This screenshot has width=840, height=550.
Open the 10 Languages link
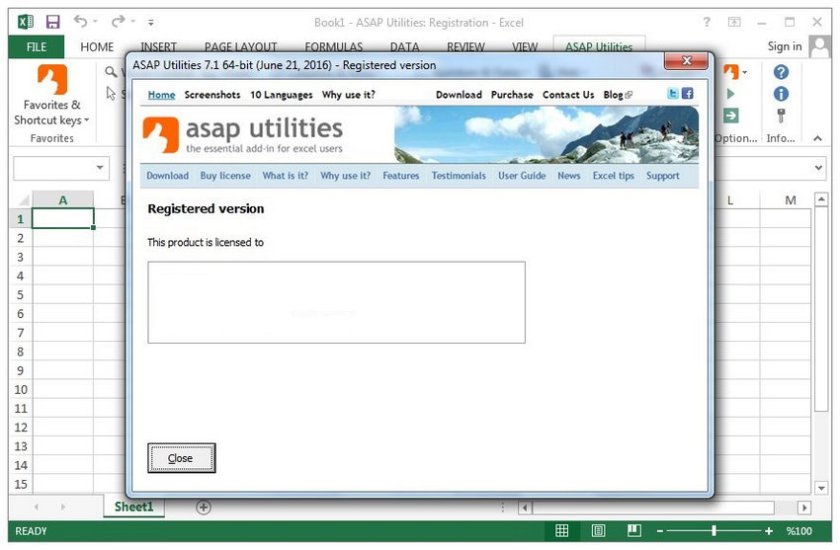pos(281,95)
